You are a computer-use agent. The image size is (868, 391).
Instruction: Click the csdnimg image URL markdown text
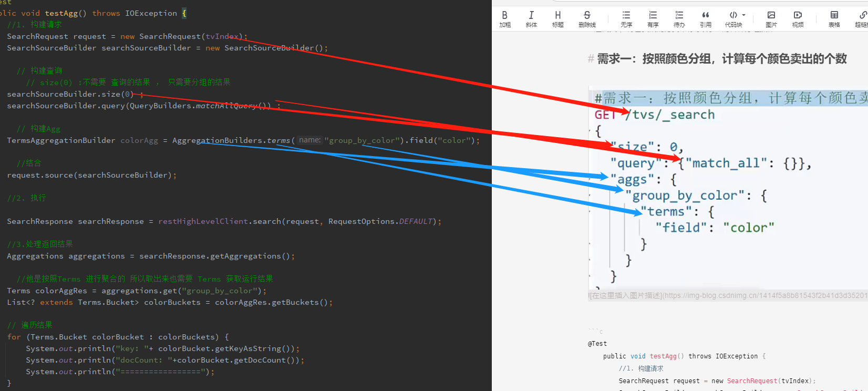tap(728, 296)
